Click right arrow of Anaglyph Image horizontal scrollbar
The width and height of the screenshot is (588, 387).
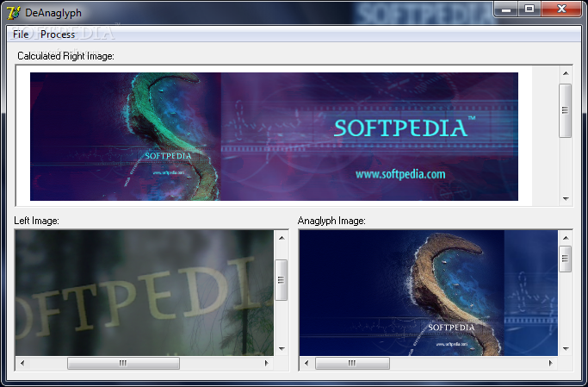550,363
